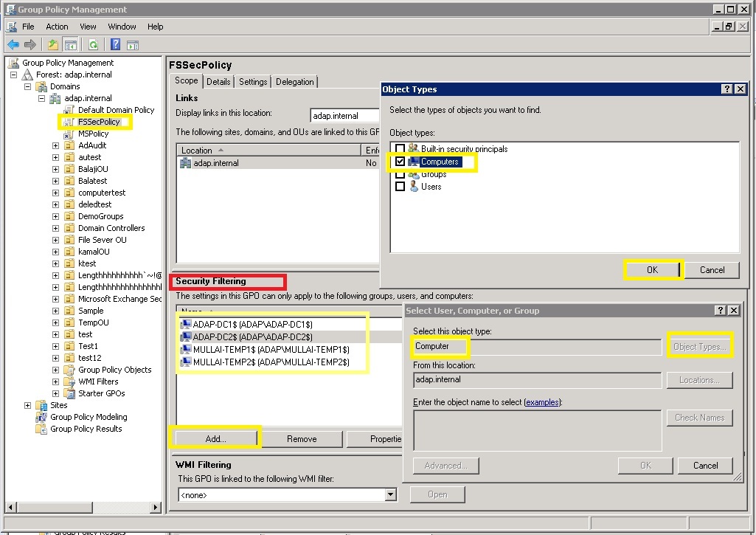Select the Refresh toolbar icon
756x535 pixels.
click(x=94, y=44)
